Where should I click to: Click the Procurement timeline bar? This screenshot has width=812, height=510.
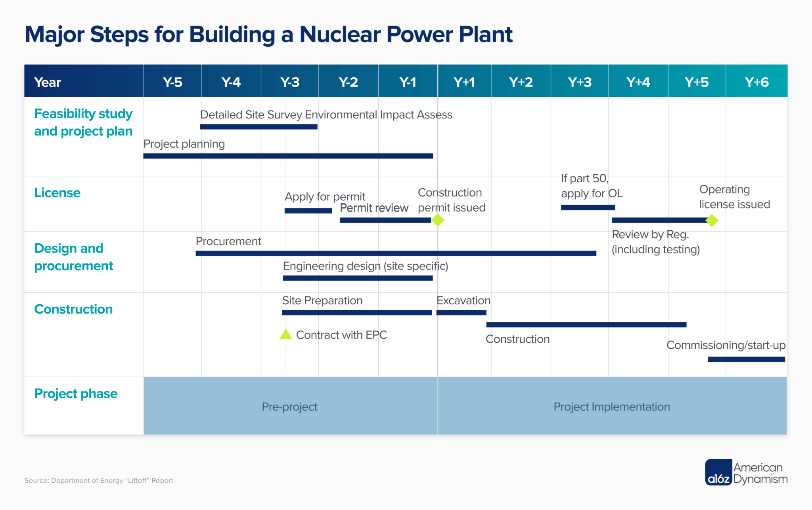tap(396, 253)
